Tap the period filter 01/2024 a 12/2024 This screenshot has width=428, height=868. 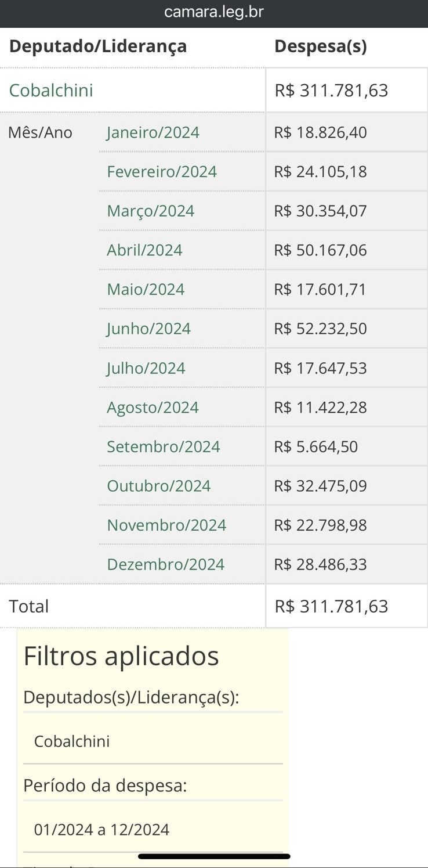coord(101,830)
